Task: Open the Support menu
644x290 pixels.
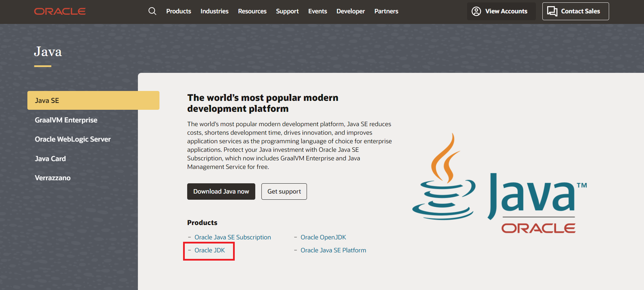Action: [287, 11]
